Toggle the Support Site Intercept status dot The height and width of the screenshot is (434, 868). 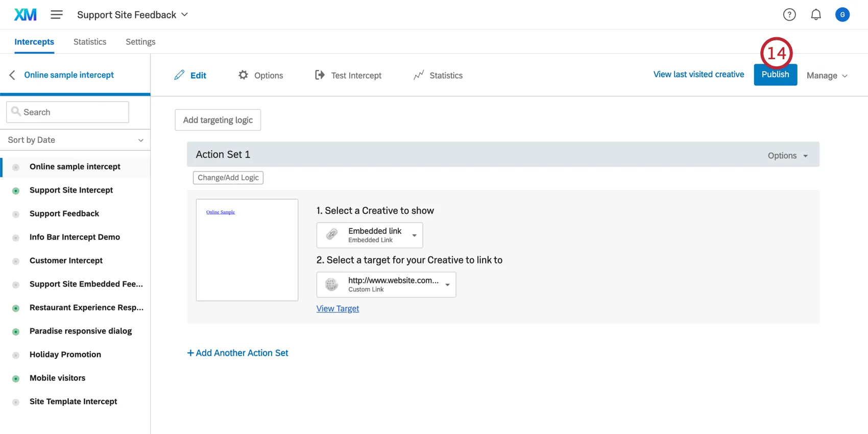click(x=16, y=191)
